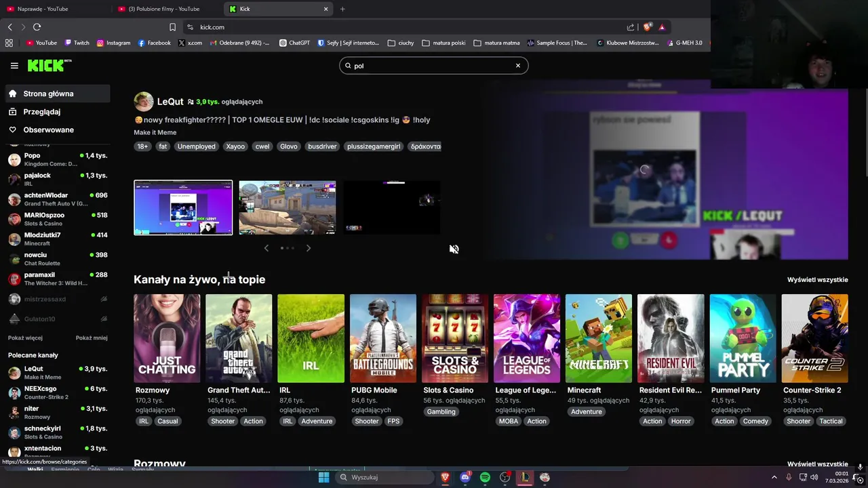868x488 pixels.
Task: Open Mlodziutki7 channel in sidebar
Action: [x=58, y=239]
